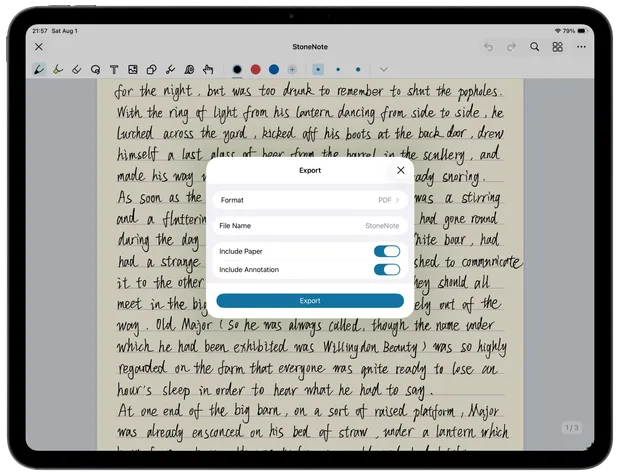
Task: Edit the File Name field
Action: tap(310, 226)
